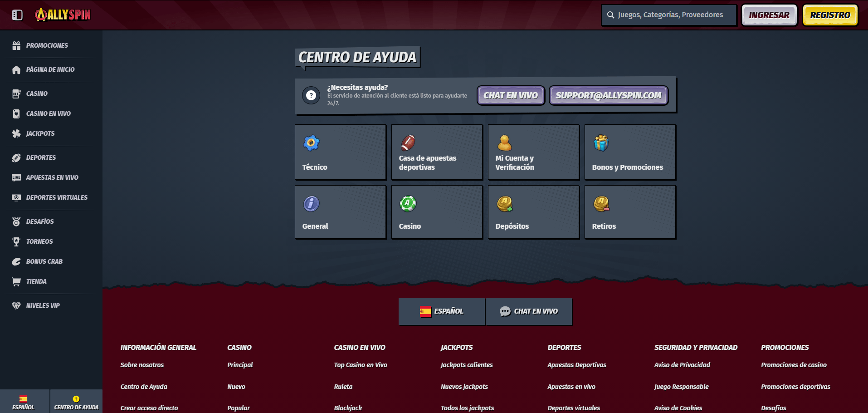Open Apuestas Deportivas footer link
This screenshot has width=868, height=413.
[x=577, y=365]
